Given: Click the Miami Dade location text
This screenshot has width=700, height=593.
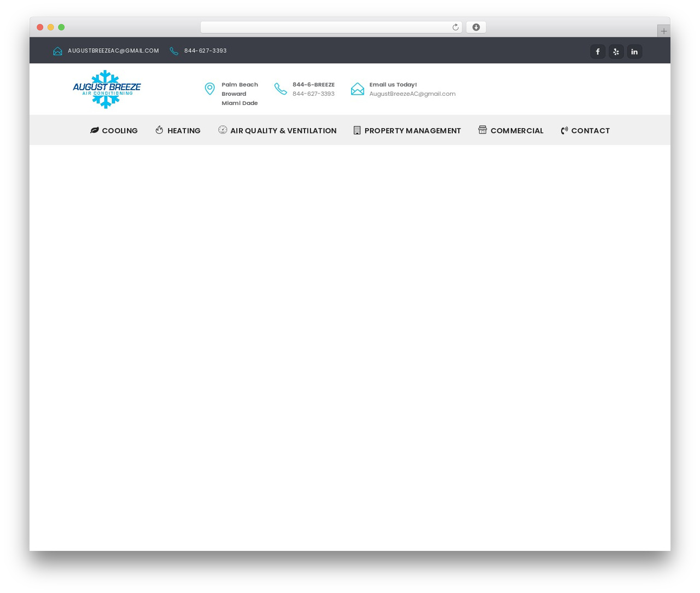Looking at the screenshot, I should click(x=240, y=103).
